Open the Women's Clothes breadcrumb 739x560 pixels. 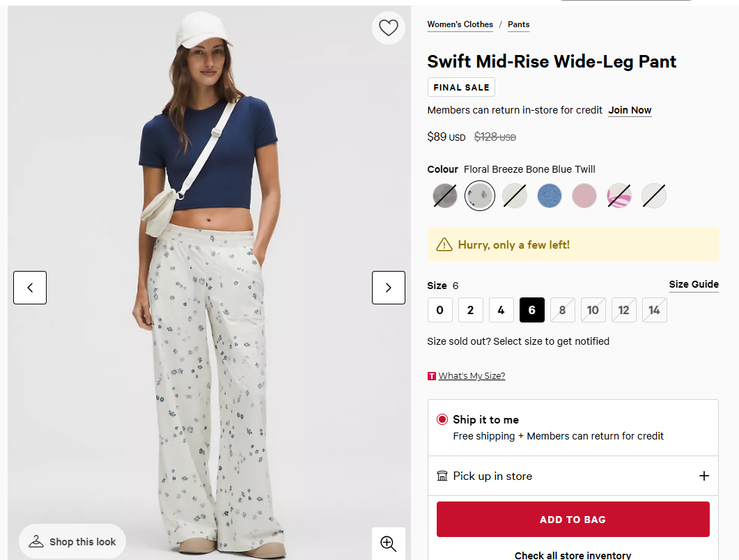460,24
